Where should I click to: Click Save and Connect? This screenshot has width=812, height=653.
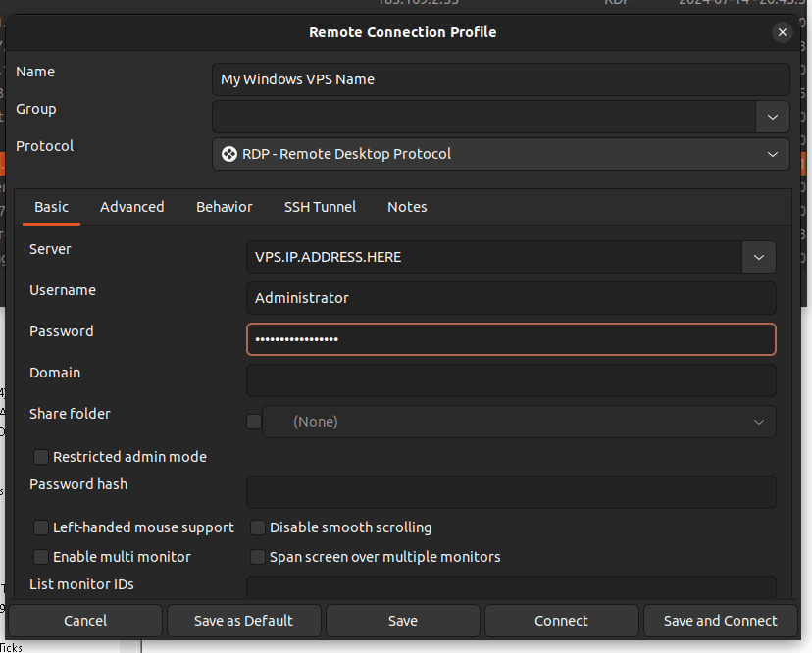720,620
